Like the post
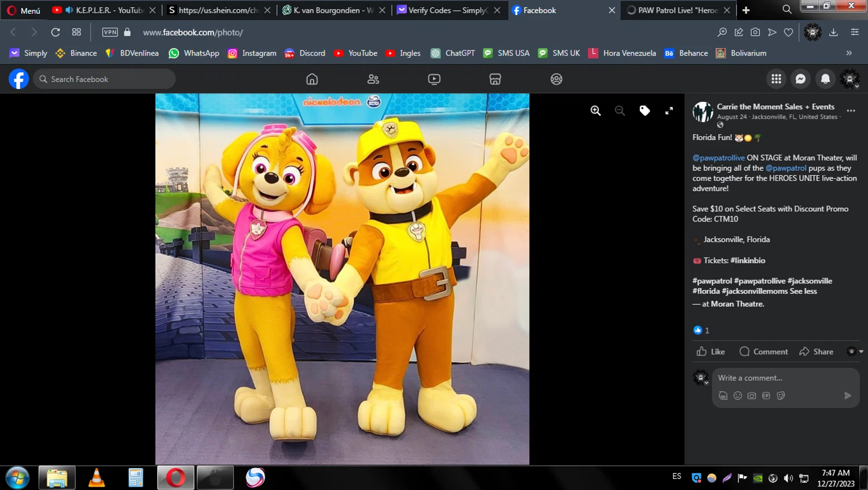Viewport: 868px width, 490px height. (x=711, y=352)
